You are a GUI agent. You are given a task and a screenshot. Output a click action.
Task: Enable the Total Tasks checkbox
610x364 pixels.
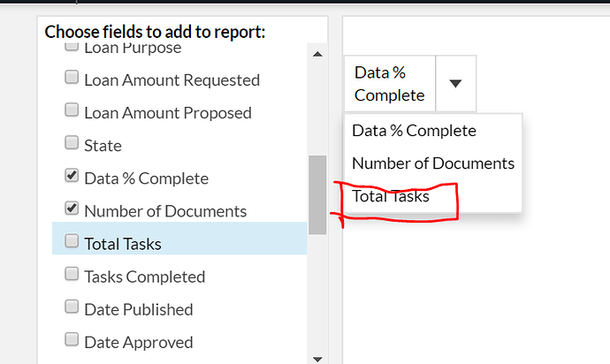tap(72, 240)
